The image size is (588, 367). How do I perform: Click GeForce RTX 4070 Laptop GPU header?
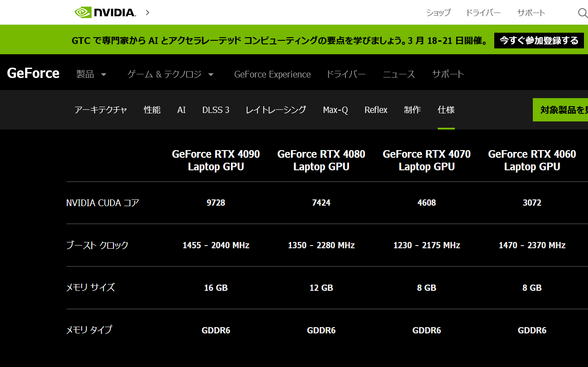pos(427,160)
